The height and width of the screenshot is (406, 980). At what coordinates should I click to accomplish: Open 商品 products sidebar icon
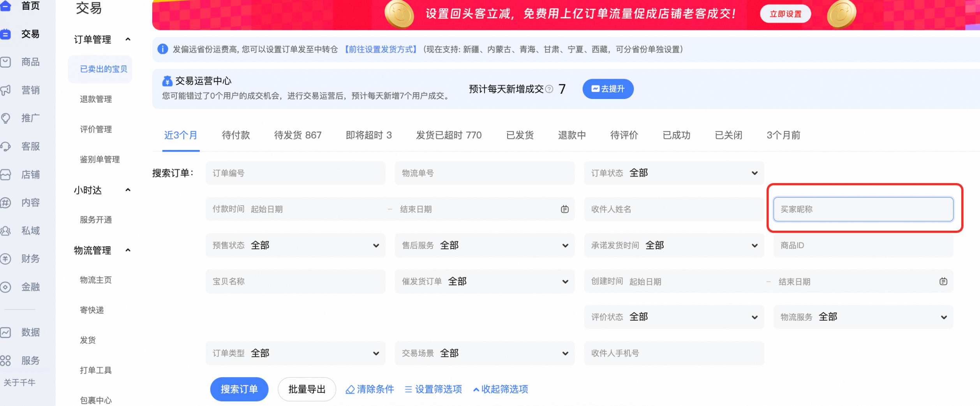(x=5, y=62)
